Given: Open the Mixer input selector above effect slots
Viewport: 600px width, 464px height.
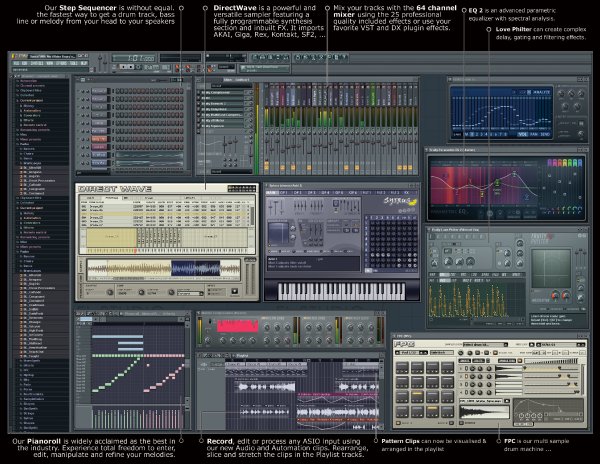Looking at the screenshot, I should [x=230, y=86].
